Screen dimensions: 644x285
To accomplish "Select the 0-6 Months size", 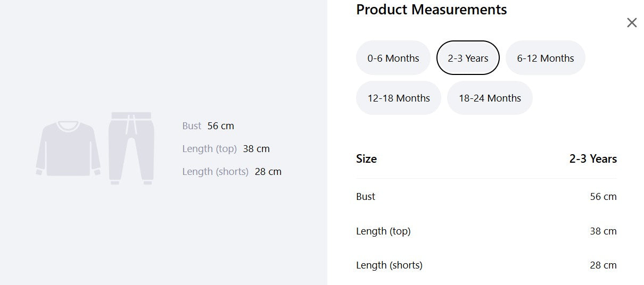I will tap(393, 58).
